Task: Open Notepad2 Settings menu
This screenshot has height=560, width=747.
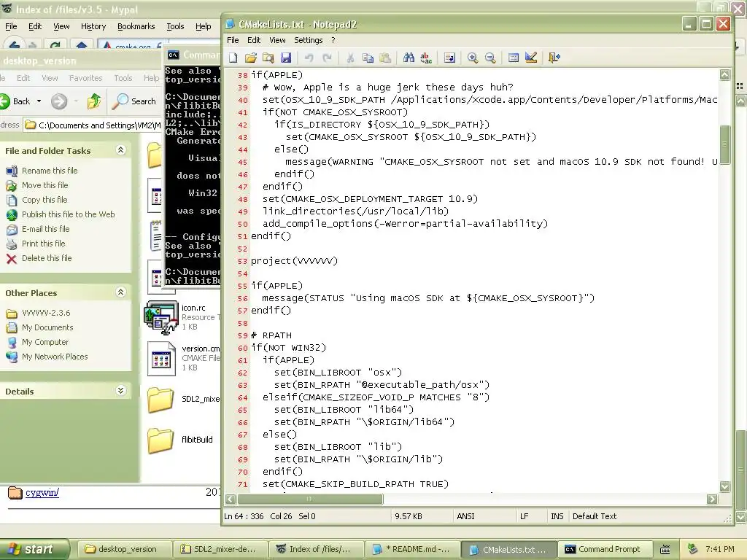Action: (309, 40)
